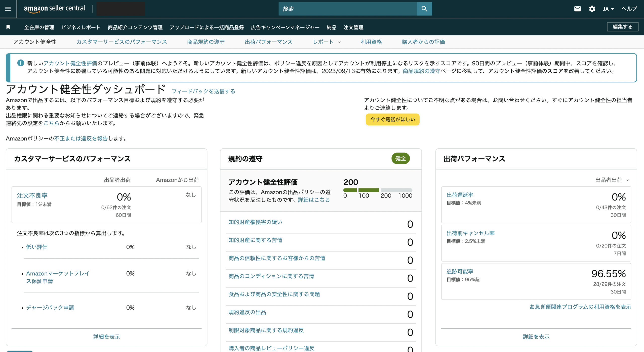644x352 pixels.
Task: Open 規約違反の出品 link
Action: [247, 312]
